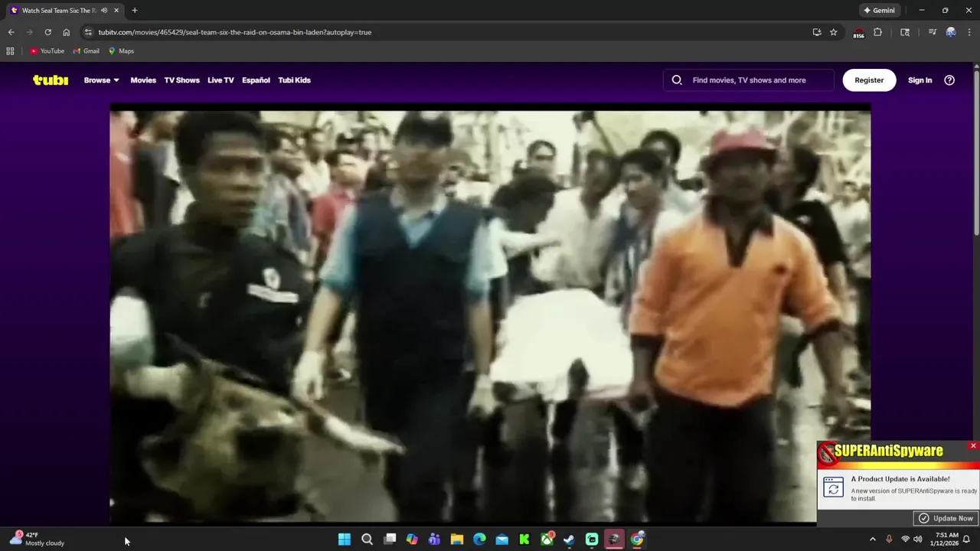980x551 pixels.
Task: Open File Explorer from the taskbar
Action: 457,540
